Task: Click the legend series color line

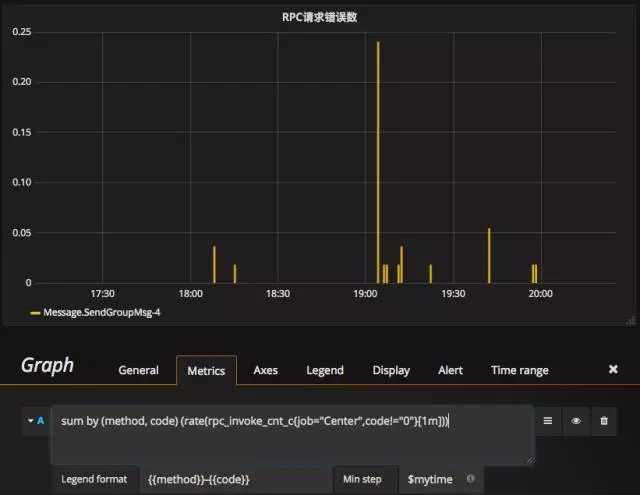Action: 35,313
